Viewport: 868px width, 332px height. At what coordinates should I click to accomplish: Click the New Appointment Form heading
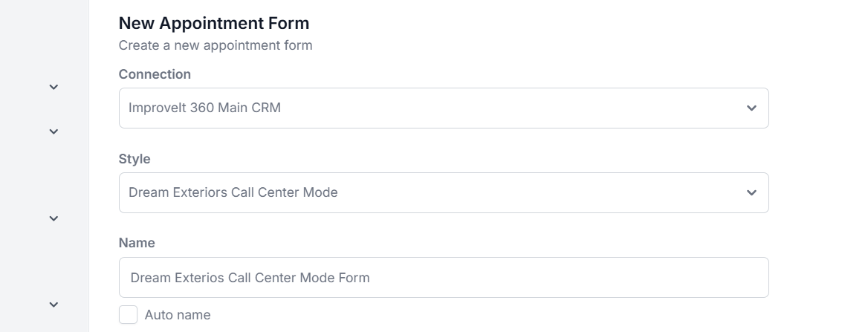214,24
